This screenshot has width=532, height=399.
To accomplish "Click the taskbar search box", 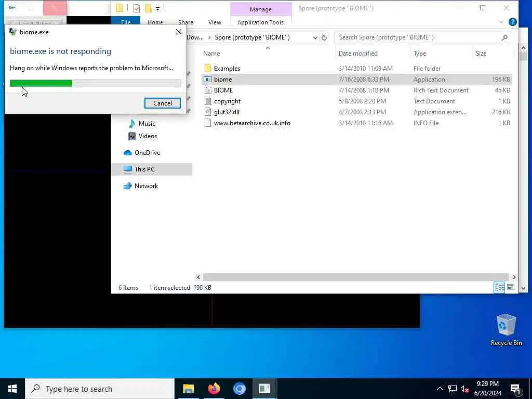I will (x=100, y=389).
